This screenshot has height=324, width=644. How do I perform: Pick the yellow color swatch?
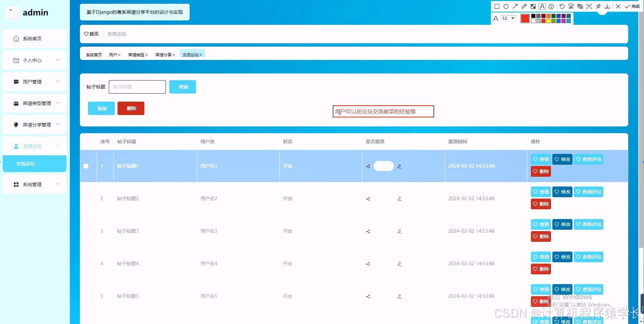[549, 21]
